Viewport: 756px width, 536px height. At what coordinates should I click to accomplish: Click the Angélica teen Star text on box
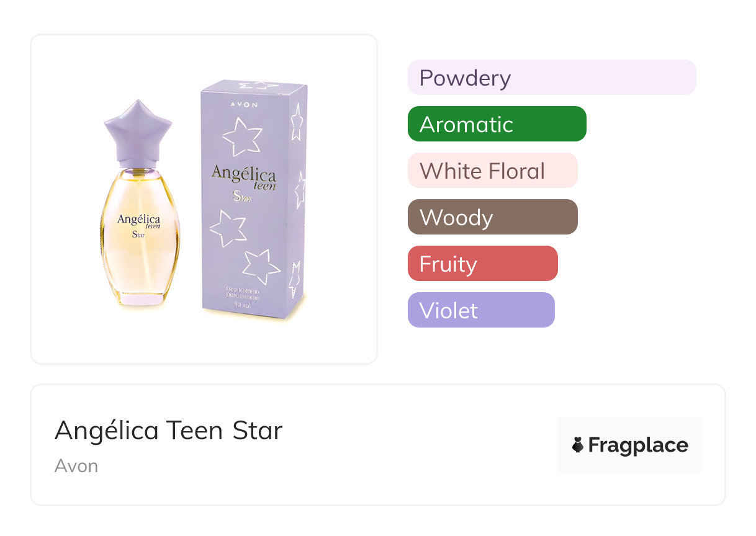click(x=243, y=180)
